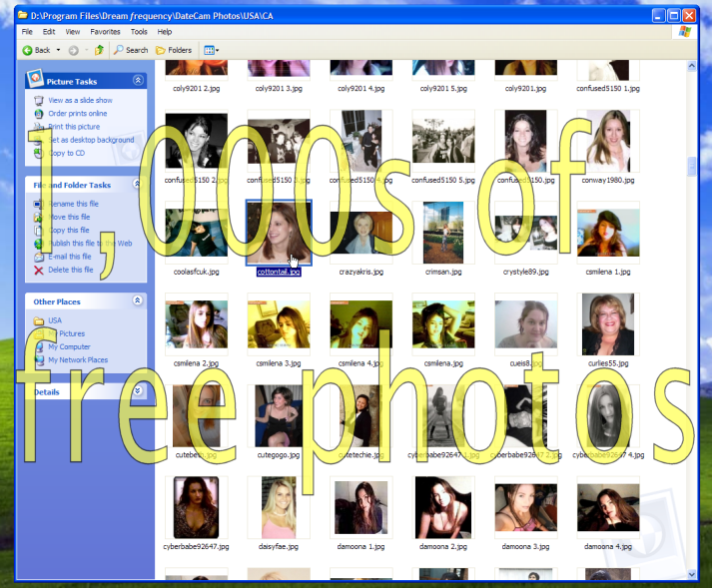Viewport: 712px width, 588px height.
Task: Click Publish this file to the Web
Action: 90,244
